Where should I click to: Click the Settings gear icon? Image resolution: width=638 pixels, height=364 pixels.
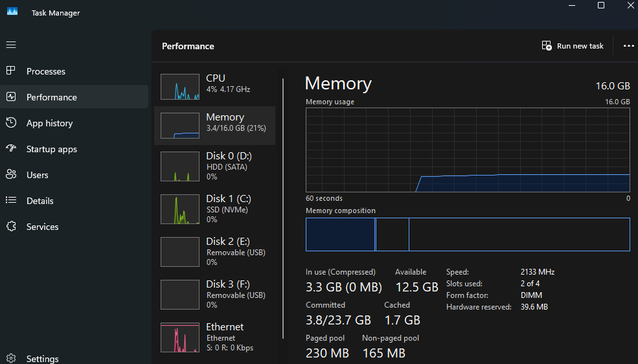[x=11, y=358]
